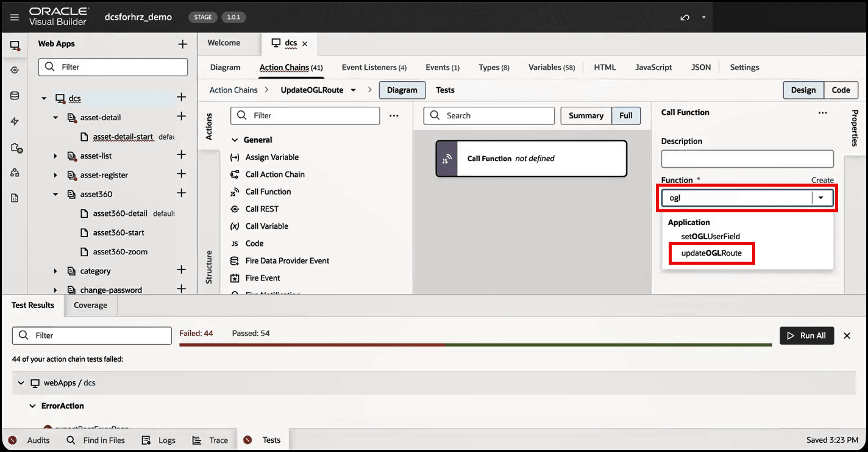Viewport: 868px width, 452px height.
Task: Open the Variables tab
Action: (x=552, y=68)
